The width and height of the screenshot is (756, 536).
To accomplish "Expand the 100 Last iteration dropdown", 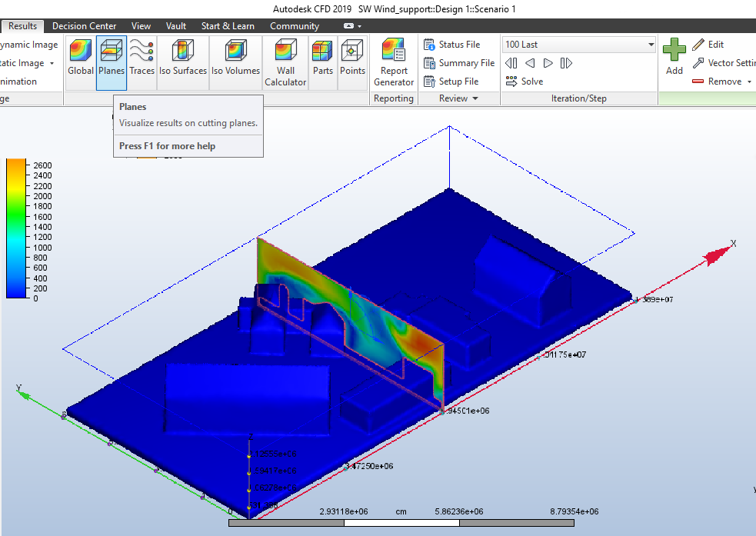I will tap(650, 45).
